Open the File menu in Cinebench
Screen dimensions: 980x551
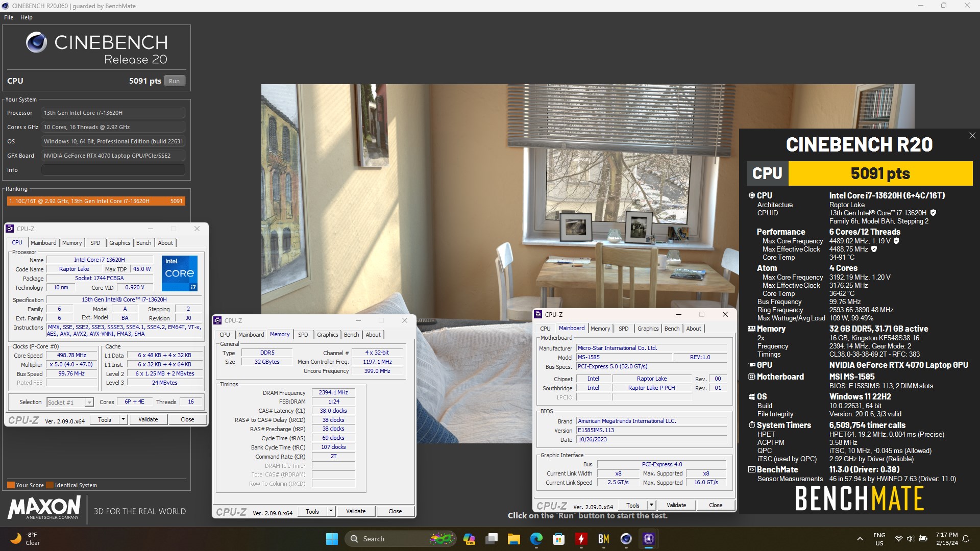pos(9,17)
